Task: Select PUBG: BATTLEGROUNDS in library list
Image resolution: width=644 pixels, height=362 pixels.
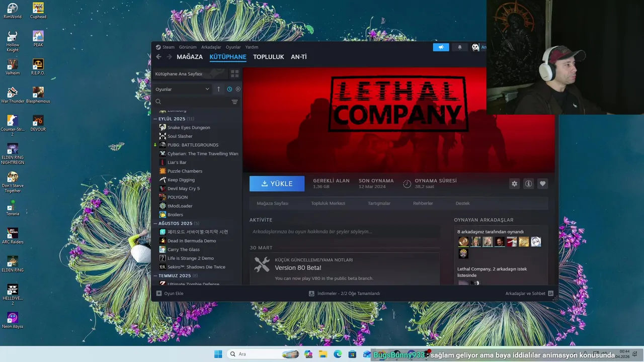Action: 193,145
